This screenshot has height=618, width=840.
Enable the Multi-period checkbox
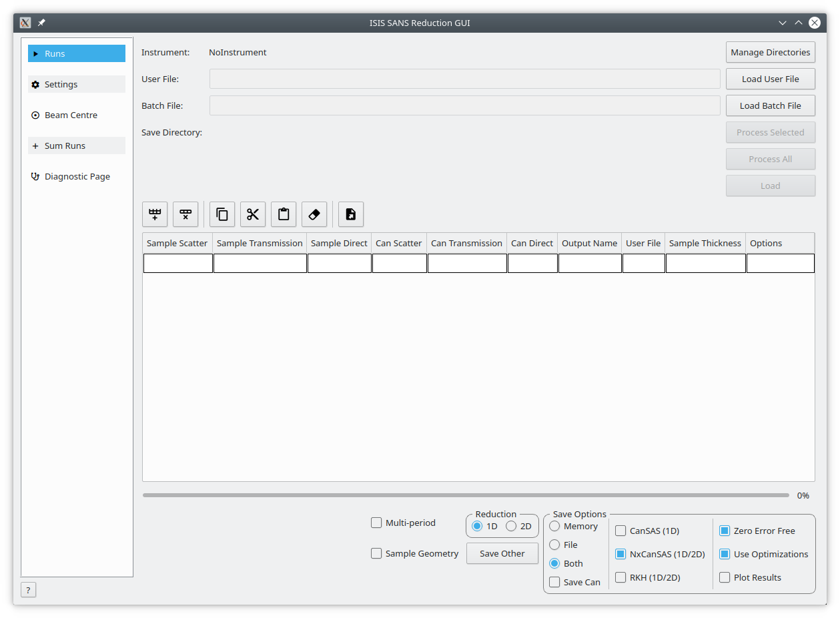(376, 523)
